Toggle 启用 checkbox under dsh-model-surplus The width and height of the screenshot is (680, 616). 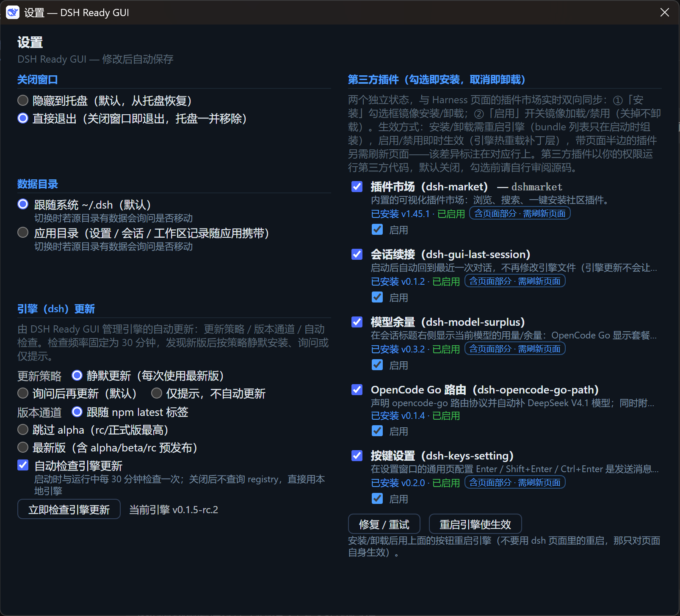377,365
